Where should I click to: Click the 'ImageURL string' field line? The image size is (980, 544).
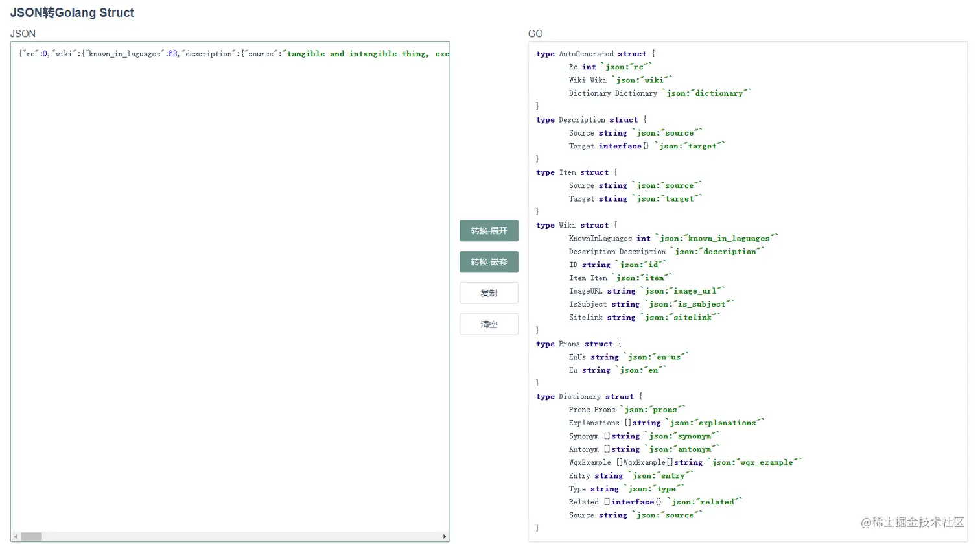pyautogui.click(x=647, y=291)
